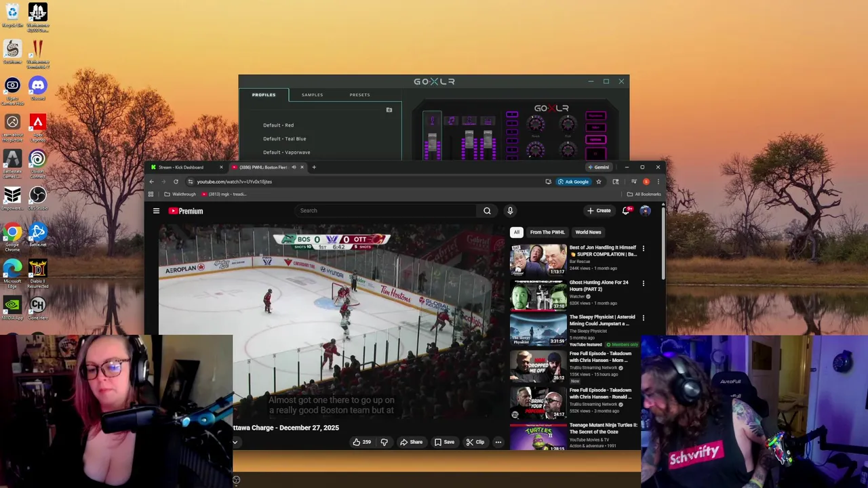Filter recommendations by World News
Viewport: 868px width, 488px height.
[588, 232]
